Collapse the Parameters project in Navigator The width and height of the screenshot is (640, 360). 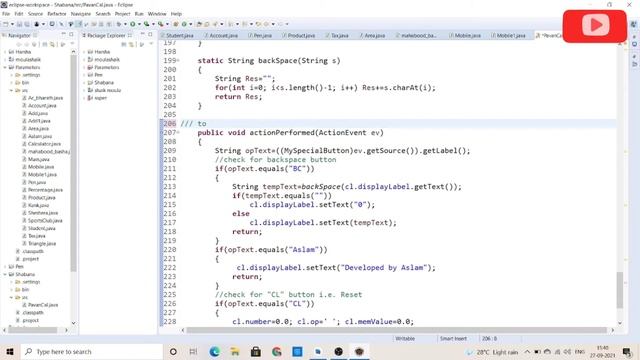tap(5, 67)
